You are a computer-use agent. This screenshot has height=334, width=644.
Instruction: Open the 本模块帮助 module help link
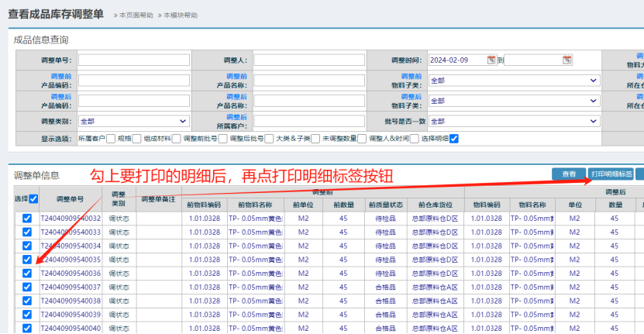click(x=180, y=15)
